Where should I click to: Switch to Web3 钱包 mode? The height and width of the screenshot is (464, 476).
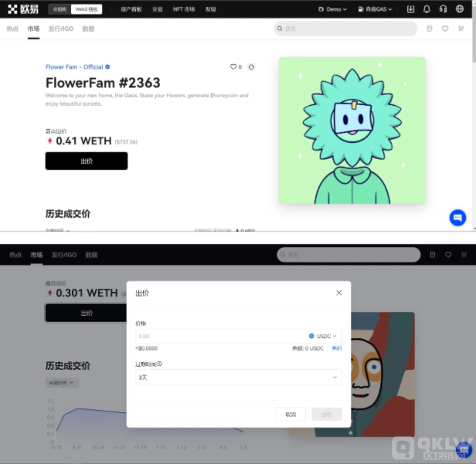click(86, 9)
